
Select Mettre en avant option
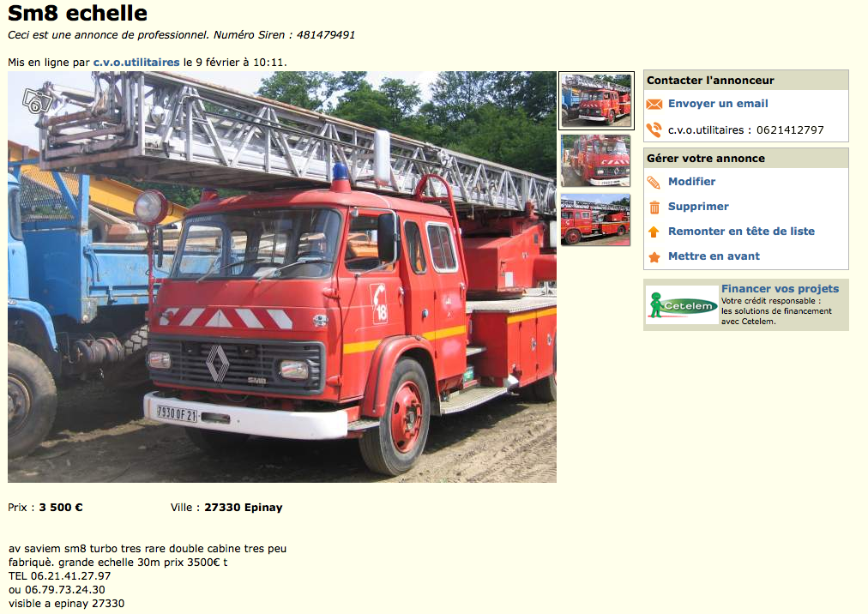pos(714,256)
